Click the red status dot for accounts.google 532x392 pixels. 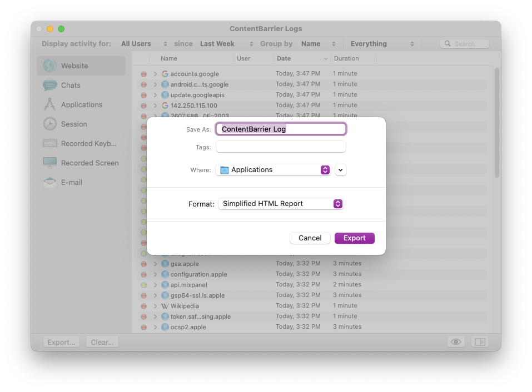[x=144, y=74]
